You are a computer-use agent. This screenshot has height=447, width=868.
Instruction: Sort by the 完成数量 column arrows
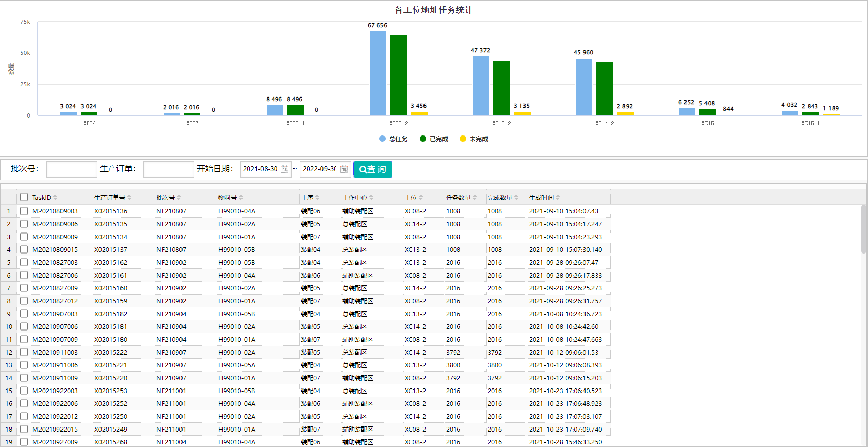coord(516,197)
